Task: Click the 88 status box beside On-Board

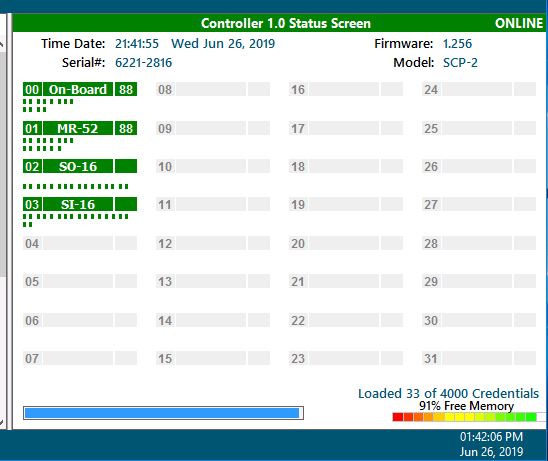Action: pyautogui.click(x=126, y=89)
